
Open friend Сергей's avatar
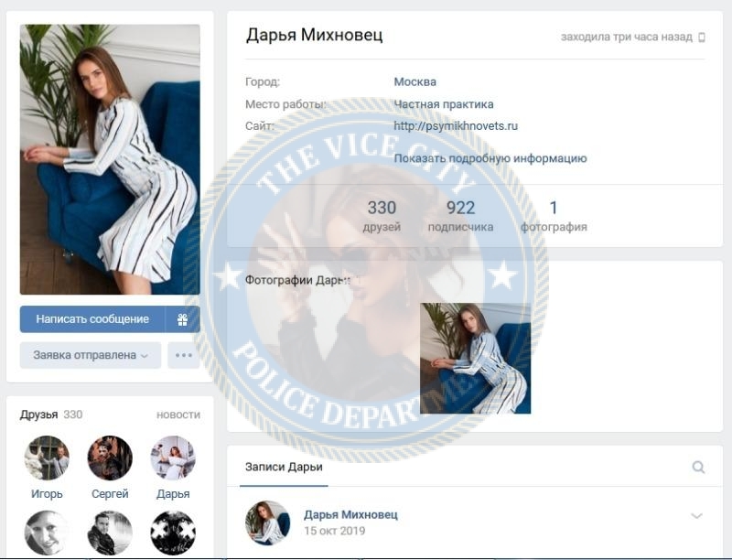click(110, 458)
